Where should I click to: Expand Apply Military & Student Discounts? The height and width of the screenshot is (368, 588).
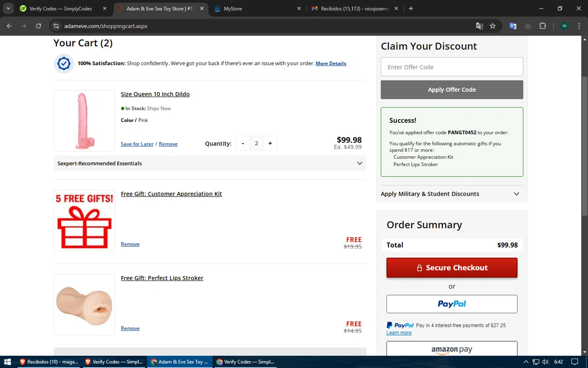tap(450, 194)
